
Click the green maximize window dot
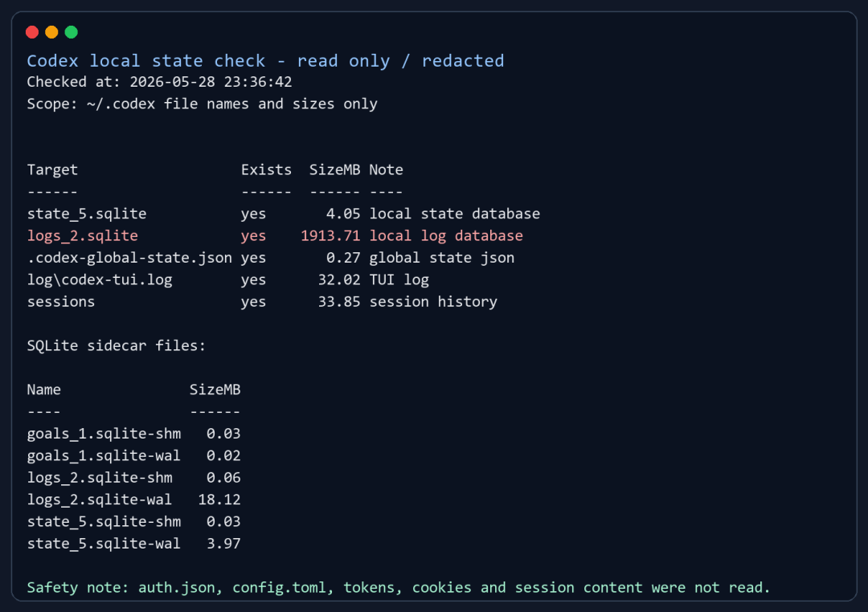point(71,32)
